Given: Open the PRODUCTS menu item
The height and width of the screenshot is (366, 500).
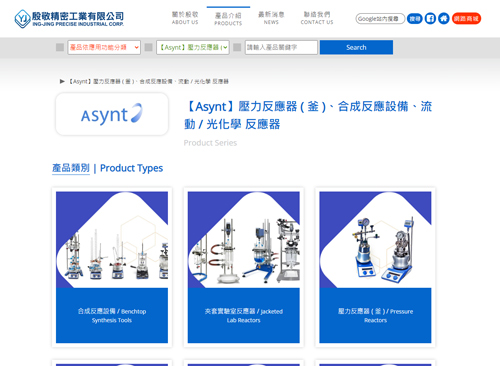Looking at the screenshot, I should (x=228, y=19).
